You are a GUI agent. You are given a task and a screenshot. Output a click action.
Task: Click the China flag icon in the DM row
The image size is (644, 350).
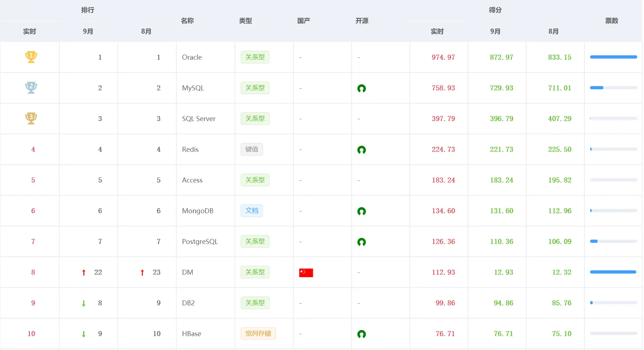(x=306, y=272)
